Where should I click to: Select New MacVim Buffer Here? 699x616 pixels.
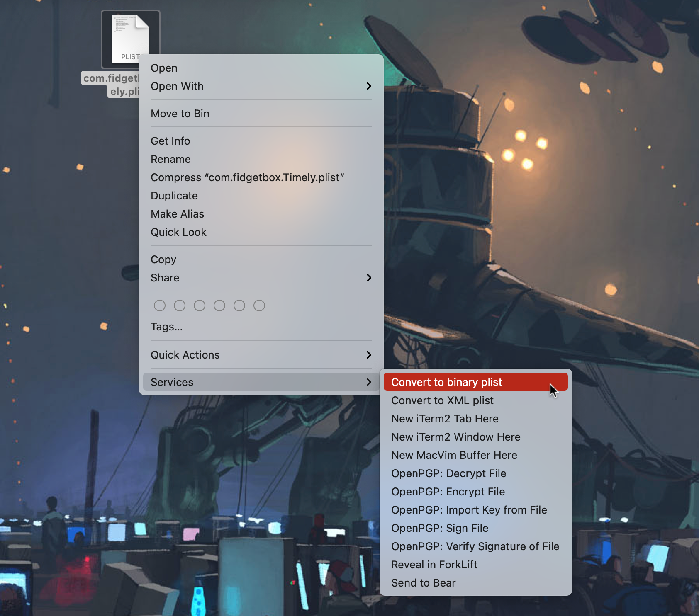[x=454, y=455]
